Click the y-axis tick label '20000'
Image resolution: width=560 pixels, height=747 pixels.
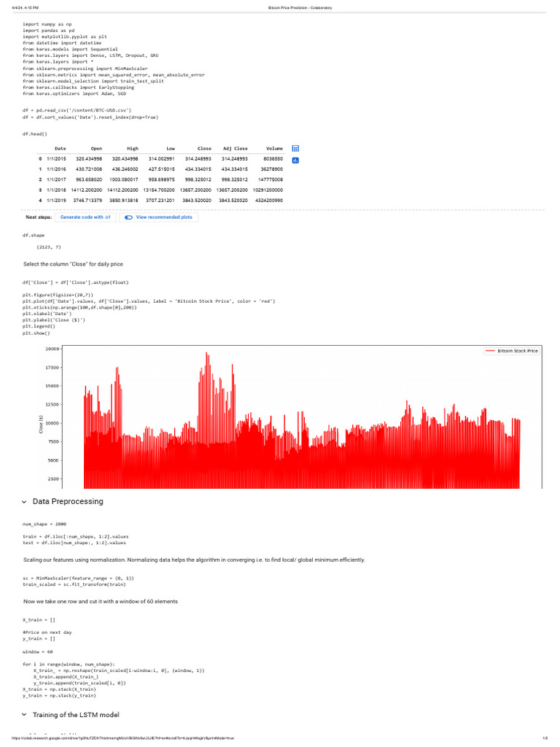coord(52,349)
